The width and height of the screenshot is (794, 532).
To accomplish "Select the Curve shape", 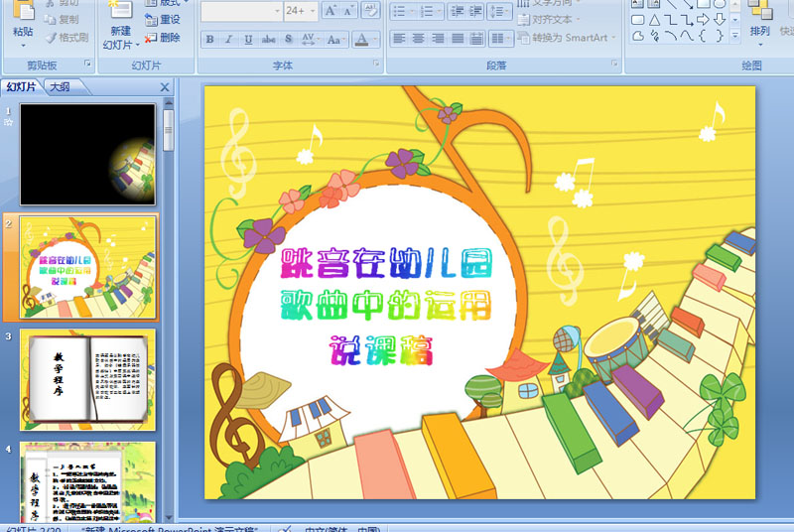I will click(687, 36).
